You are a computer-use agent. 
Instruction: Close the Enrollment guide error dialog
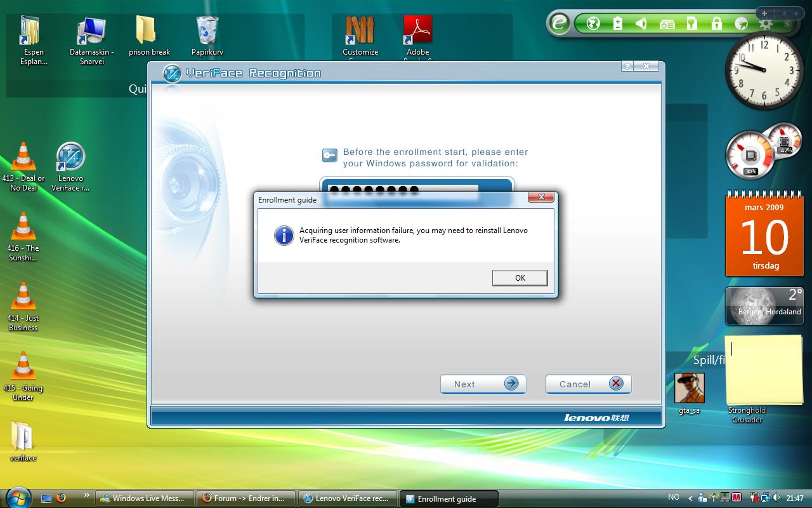point(541,197)
